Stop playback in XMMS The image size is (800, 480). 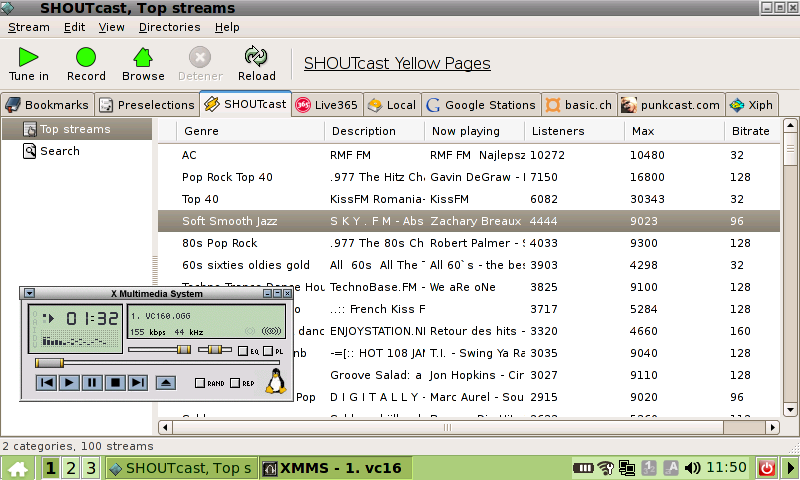pos(115,383)
